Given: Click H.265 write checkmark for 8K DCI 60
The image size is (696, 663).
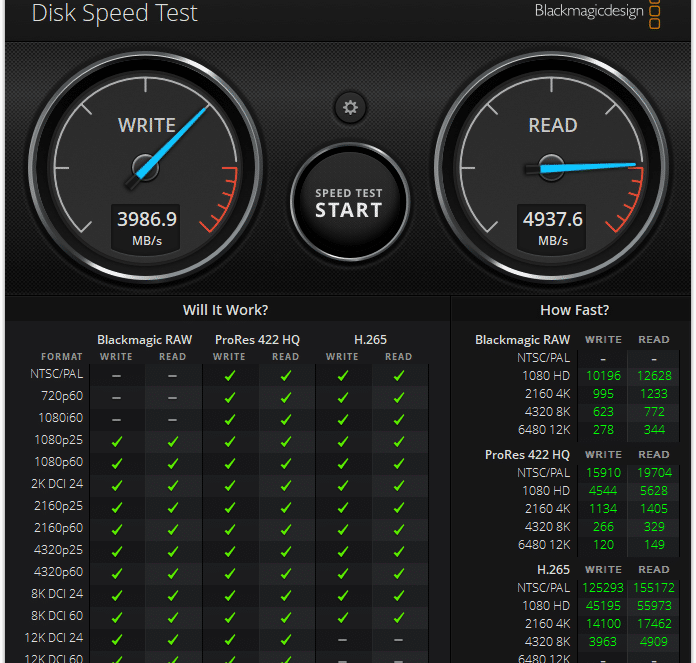Looking at the screenshot, I should pyautogui.click(x=342, y=617).
